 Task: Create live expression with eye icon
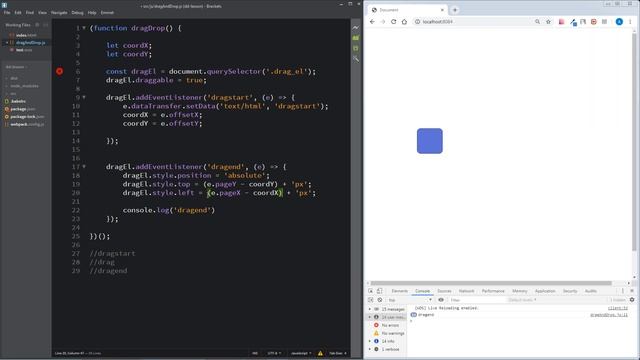coord(441,300)
